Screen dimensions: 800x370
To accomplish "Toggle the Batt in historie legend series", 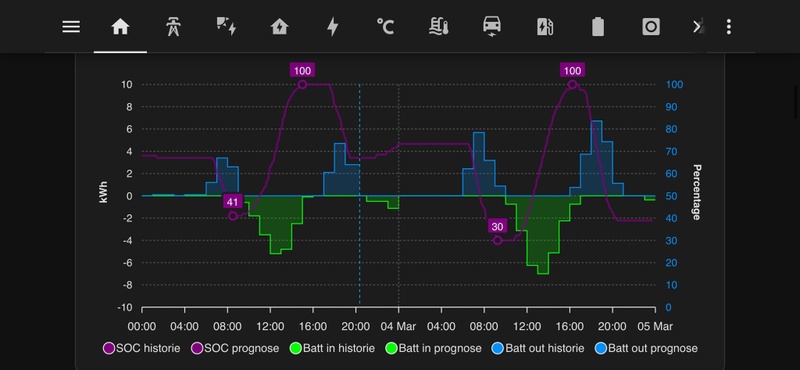I will [332, 349].
